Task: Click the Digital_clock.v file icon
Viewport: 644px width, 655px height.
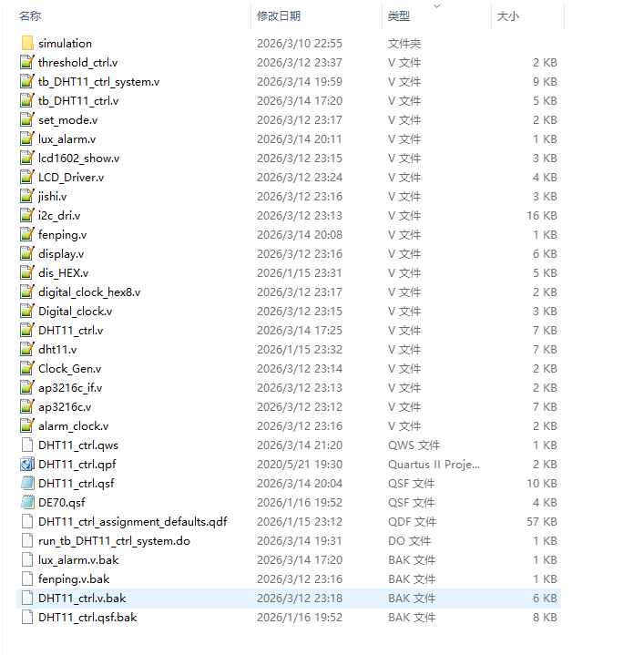Action: pos(27,312)
